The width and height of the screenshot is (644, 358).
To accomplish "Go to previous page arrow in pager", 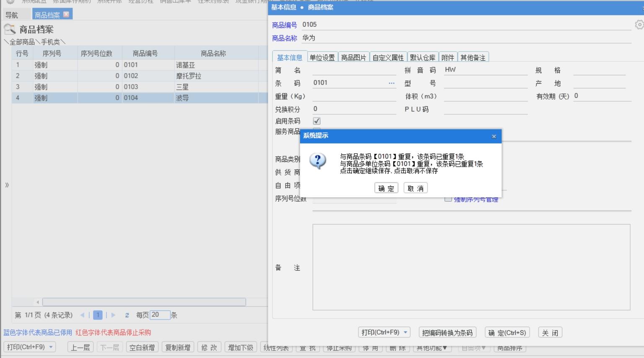I will tap(83, 315).
